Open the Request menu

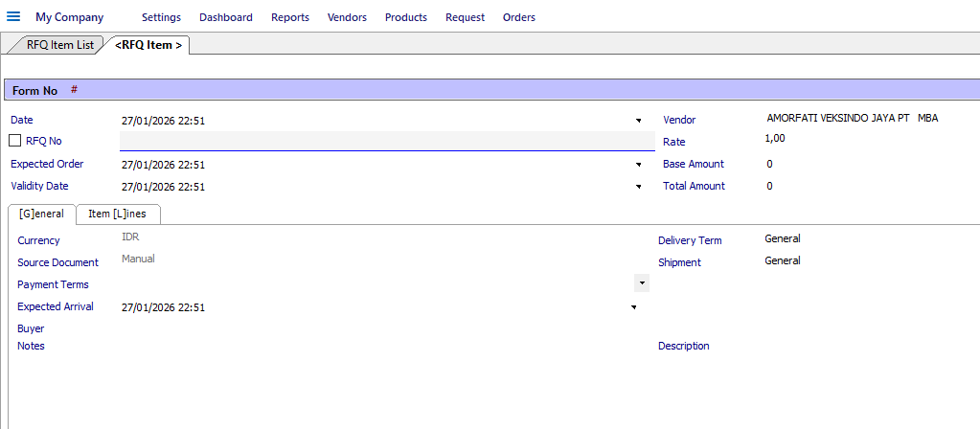[465, 17]
